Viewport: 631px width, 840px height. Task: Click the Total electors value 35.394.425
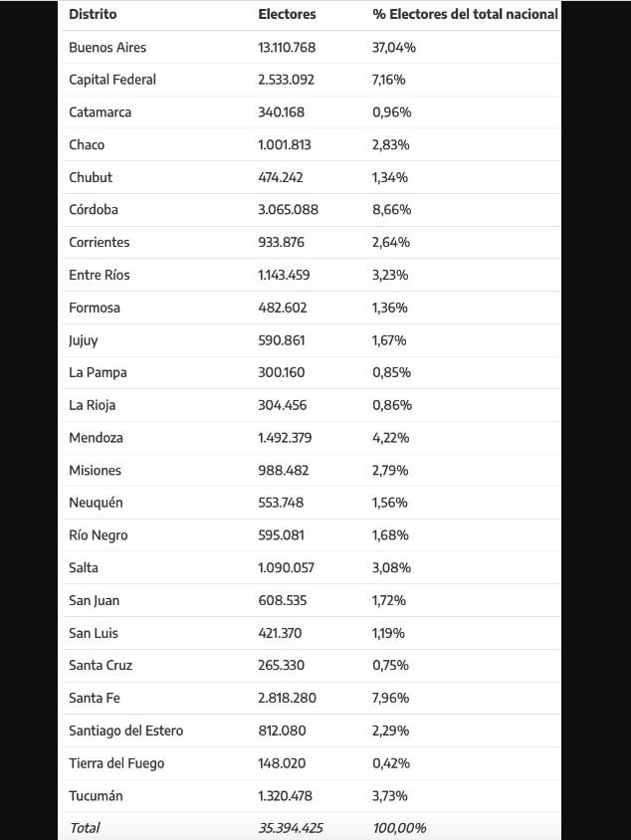[x=291, y=828]
